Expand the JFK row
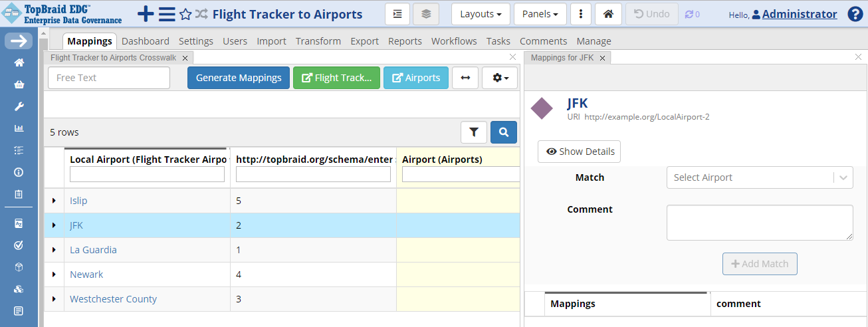868x327 pixels. (54, 225)
